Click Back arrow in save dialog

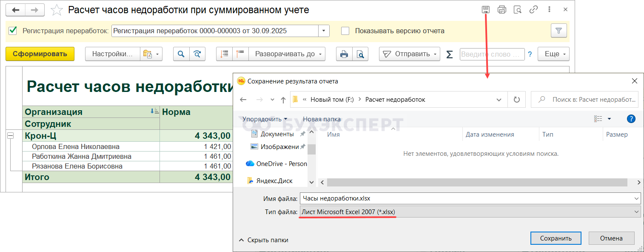[243, 100]
